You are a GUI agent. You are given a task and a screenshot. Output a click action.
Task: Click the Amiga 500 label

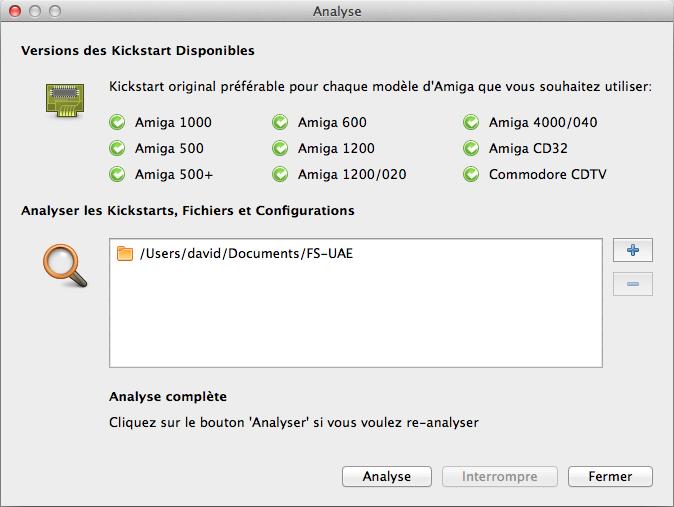point(169,148)
